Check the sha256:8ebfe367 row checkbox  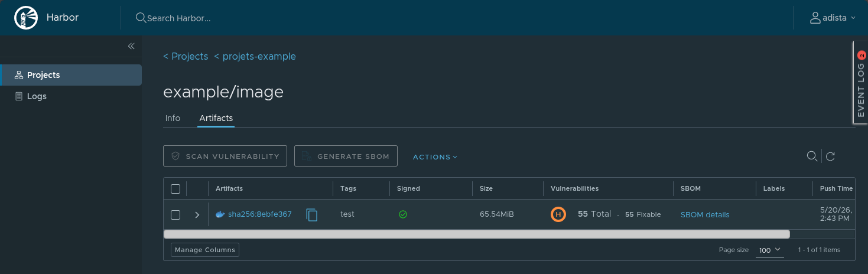coord(175,215)
